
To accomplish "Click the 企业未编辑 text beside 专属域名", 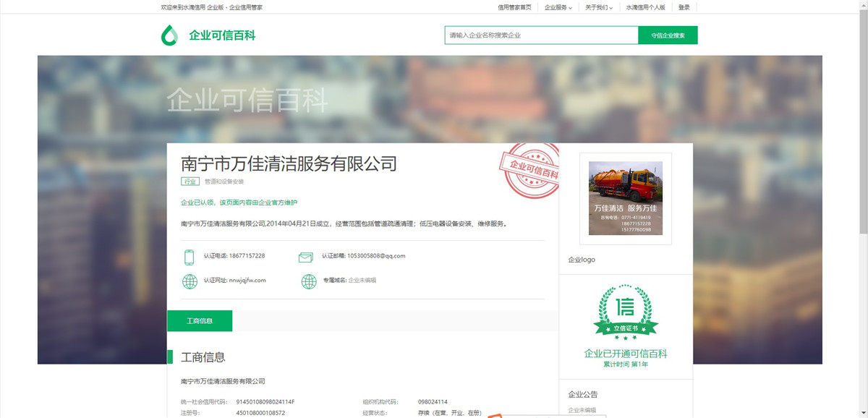I will (x=362, y=281).
